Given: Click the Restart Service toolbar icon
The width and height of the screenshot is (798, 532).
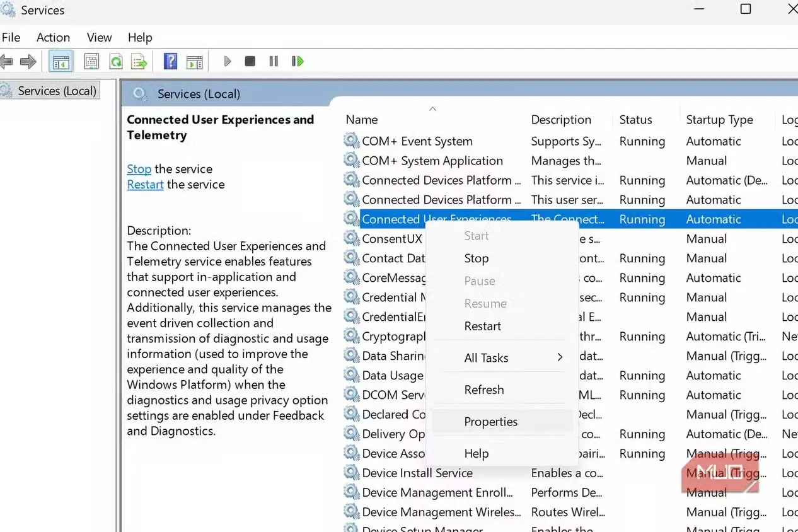Looking at the screenshot, I should 298,61.
